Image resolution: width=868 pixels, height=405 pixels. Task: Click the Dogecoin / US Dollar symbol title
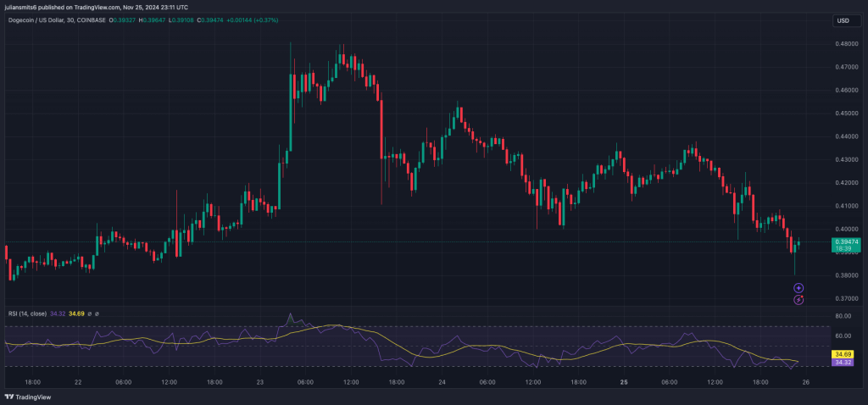point(42,20)
